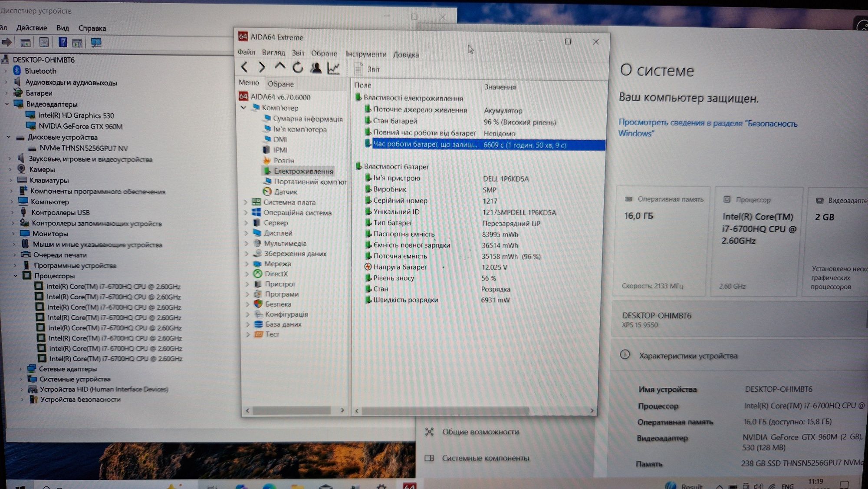Select the IPMI tree item
Screen dimensions: 868x489
point(276,150)
